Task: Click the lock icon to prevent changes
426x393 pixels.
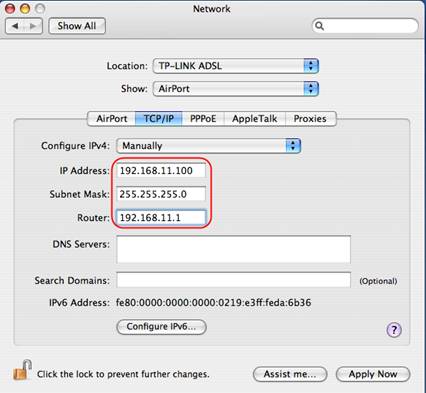Action: click(x=22, y=370)
